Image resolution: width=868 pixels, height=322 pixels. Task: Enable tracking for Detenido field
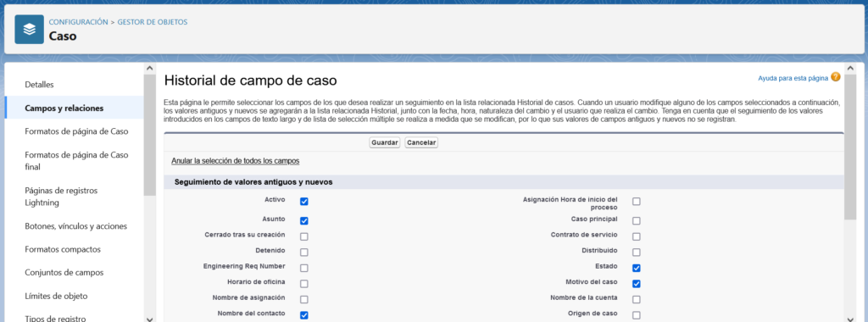pyautogui.click(x=304, y=253)
